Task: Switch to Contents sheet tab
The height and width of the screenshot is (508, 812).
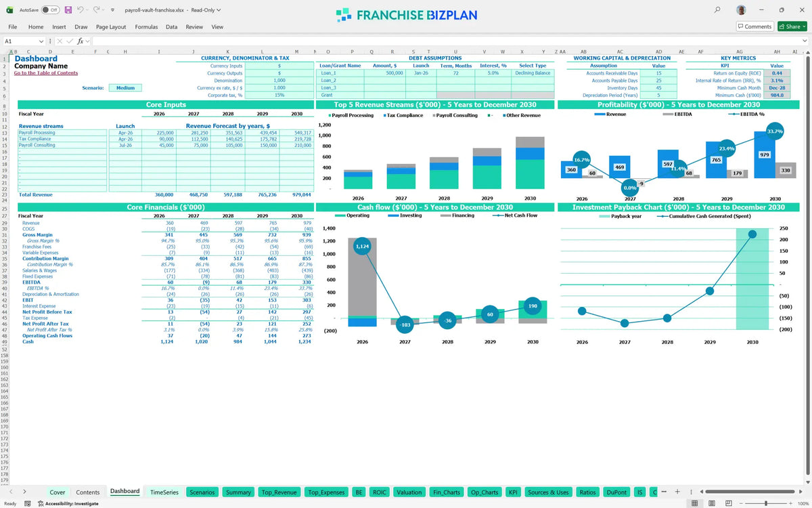Action: [88, 492]
